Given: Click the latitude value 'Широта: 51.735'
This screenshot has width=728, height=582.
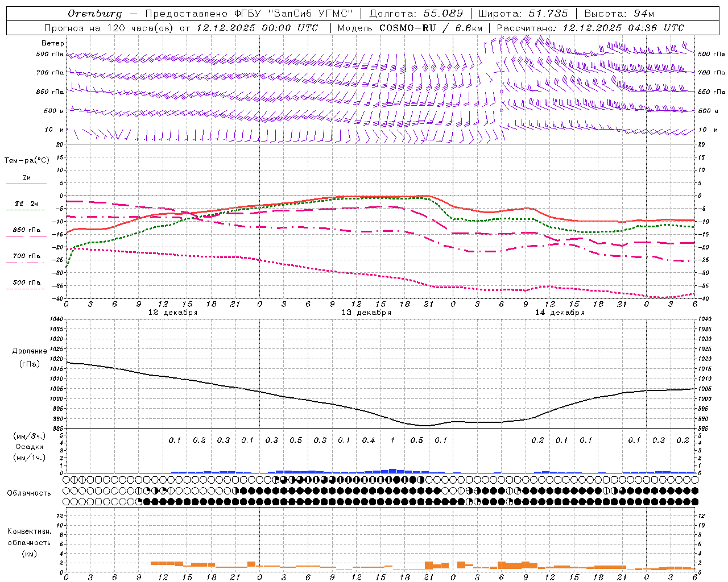Looking at the screenshot, I should click(523, 14).
